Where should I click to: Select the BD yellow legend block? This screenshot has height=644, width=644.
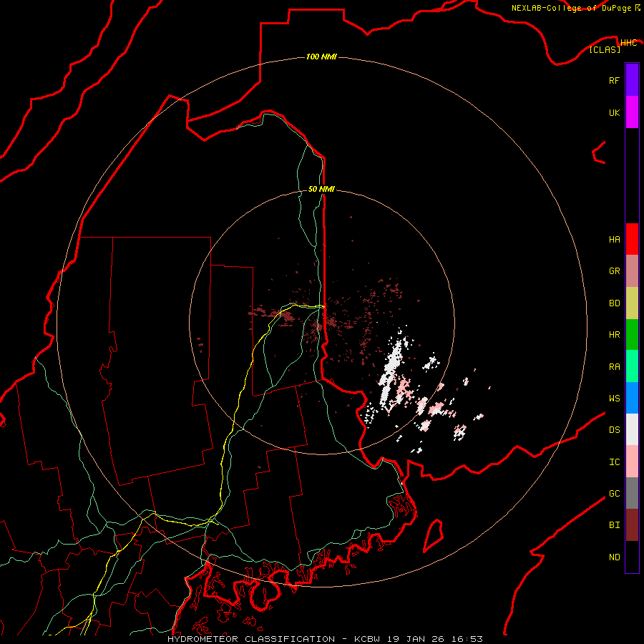tap(632, 303)
